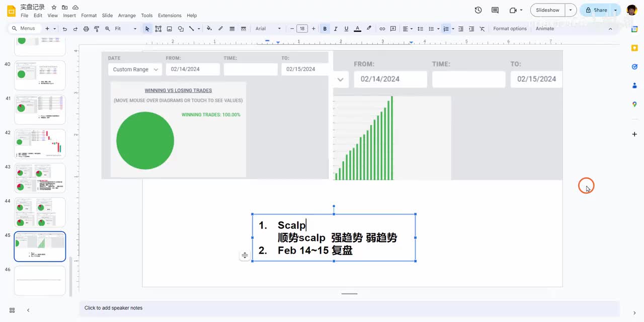Toggle Italic formatting
This screenshot has height=322, width=644.
coord(336,29)
